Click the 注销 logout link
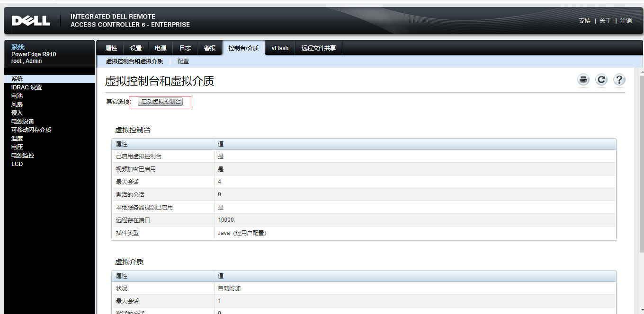Screen dimensions: 644x314 tap(626, 21)
